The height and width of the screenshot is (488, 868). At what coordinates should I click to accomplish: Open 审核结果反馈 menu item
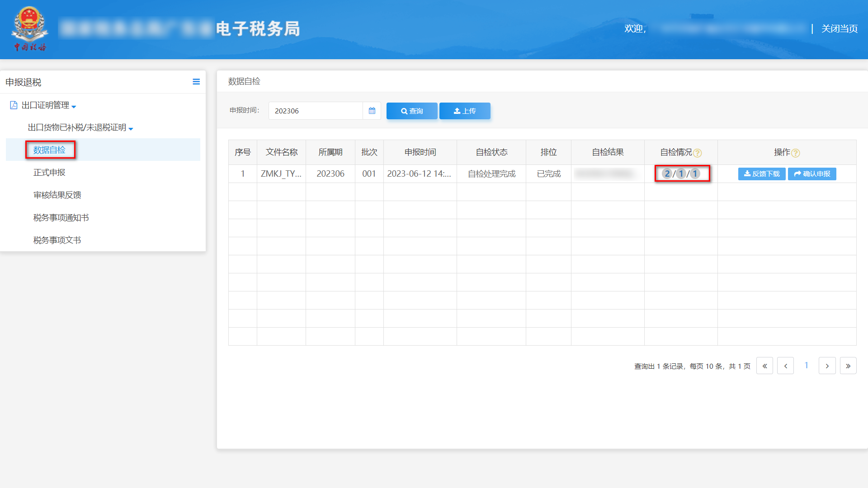pyautogui.click(x=57, y=195)
